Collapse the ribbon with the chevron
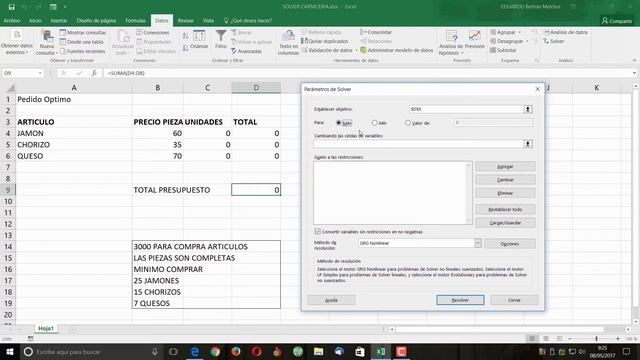This screenshot has height=360, width=640. (634, 60)
